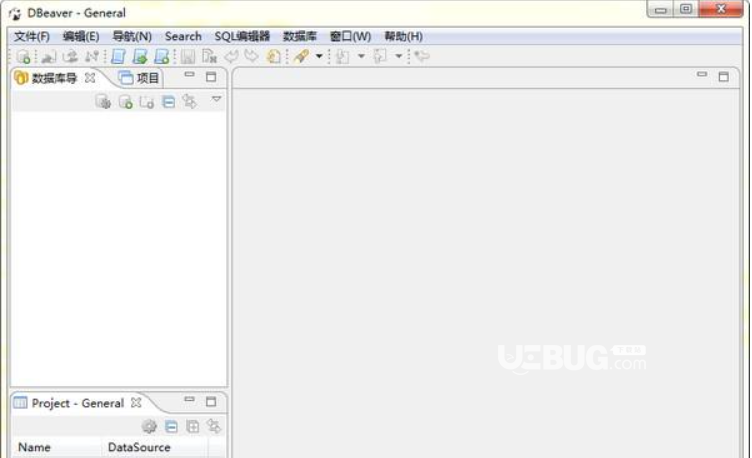
Task: Click the gear connection icon in navigator toolbar
Action: [103, 102]
